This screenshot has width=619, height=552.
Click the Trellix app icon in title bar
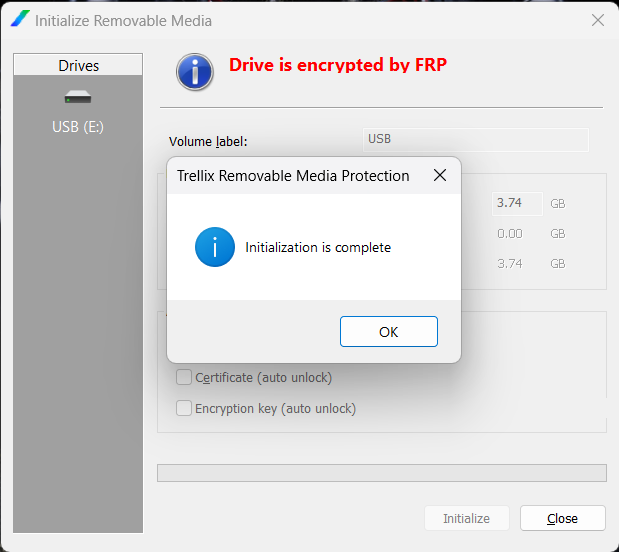coord(20,20)
